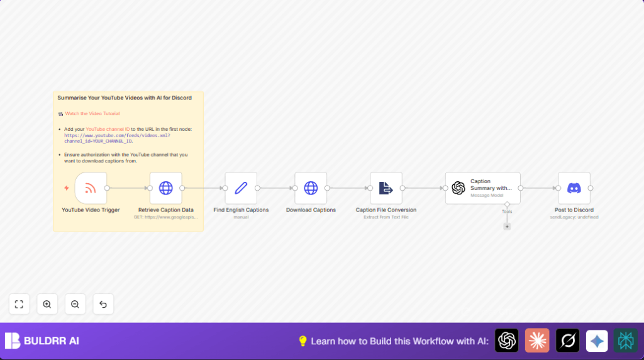644x360 pixels.
Task: Click the Message Model subtitle
Action: click(x=487, y=195)
